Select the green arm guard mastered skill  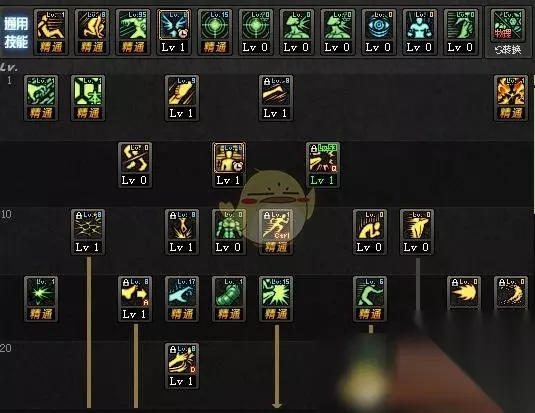point(229,299)
